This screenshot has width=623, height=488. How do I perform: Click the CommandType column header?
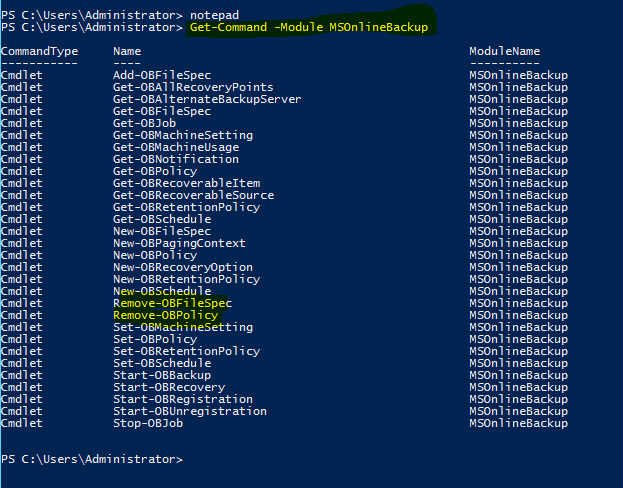(39, 51)
